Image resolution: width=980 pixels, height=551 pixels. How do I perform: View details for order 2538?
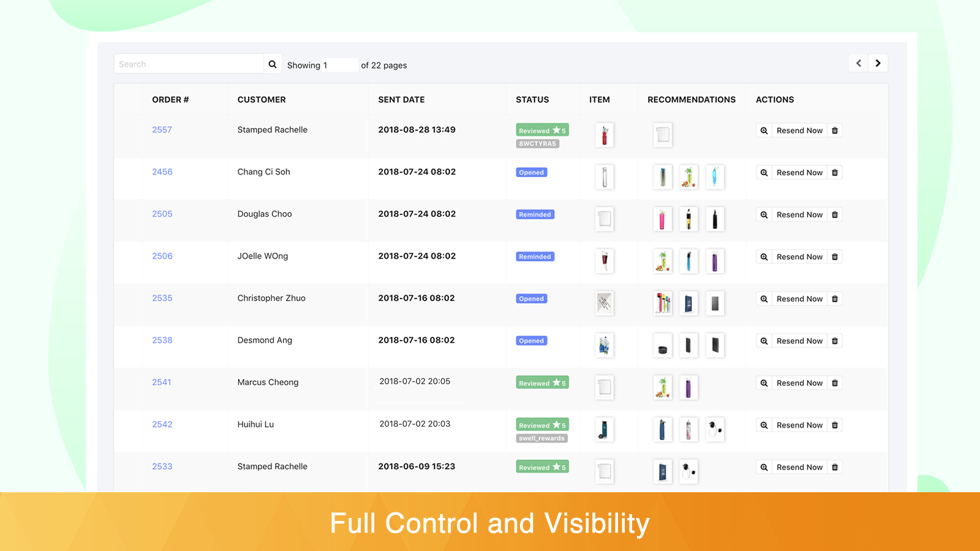[764, 341]
